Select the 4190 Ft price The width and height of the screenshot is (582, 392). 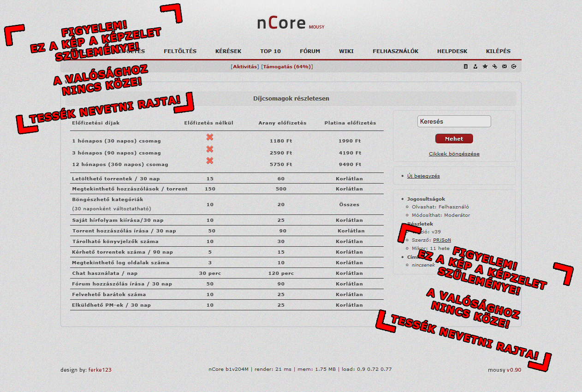[x=350, y=153]
